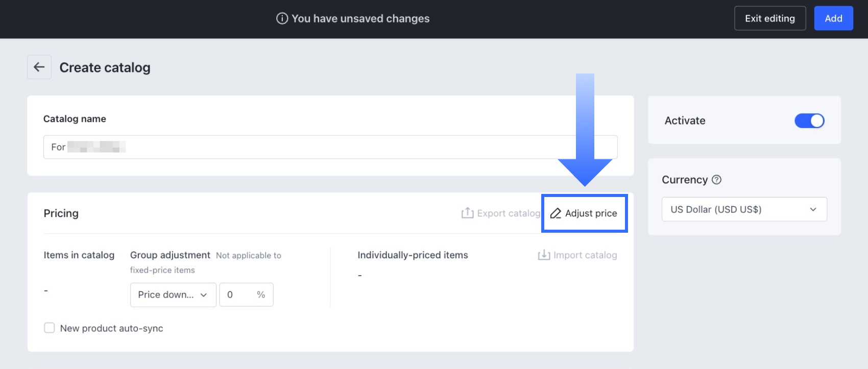Check the New product auto-sync checkbox
Image resolution: width=868 pixels, height=369 pixels.
50,328
